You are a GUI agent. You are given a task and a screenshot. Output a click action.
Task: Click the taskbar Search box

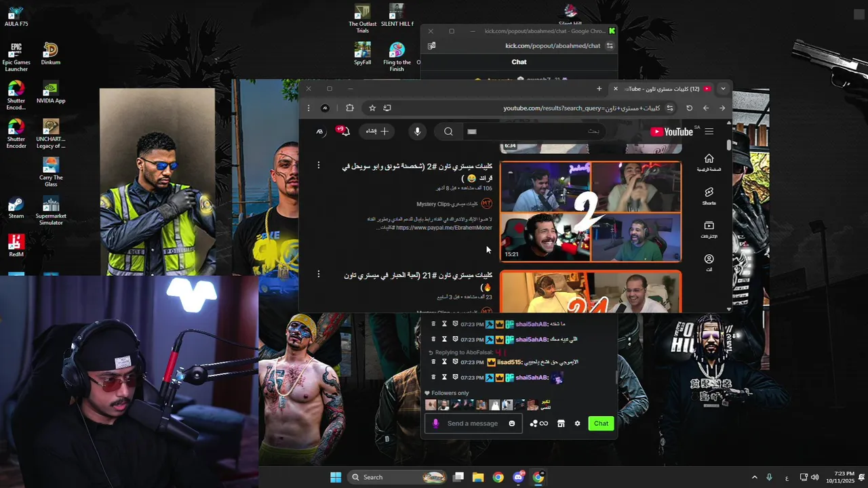coord(397,477)
